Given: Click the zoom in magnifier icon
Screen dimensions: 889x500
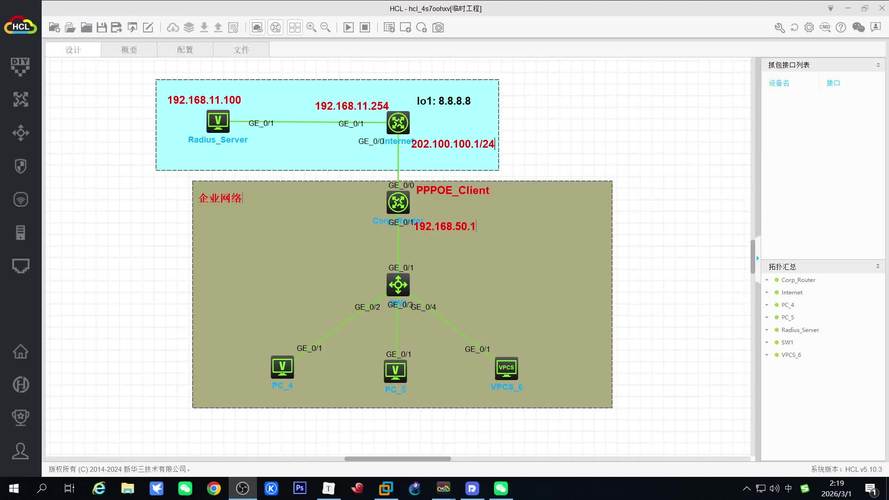Looking at the screenshot, I should (311, 27).
